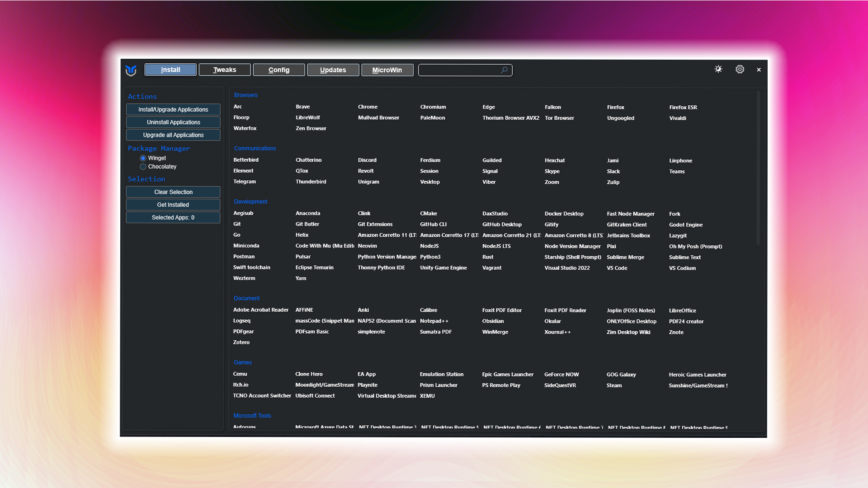
Task: Select Brave in Browsers
Action: point(303,107)
